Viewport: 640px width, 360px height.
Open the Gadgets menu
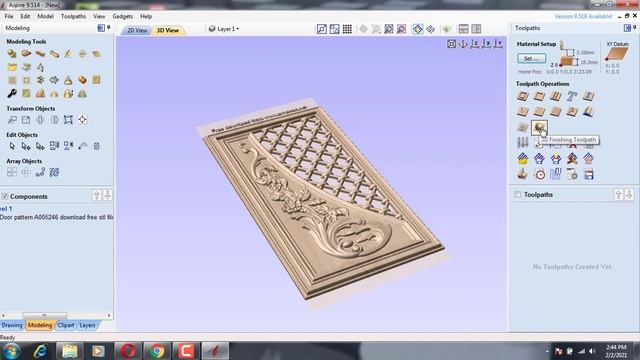coord(122,16)
